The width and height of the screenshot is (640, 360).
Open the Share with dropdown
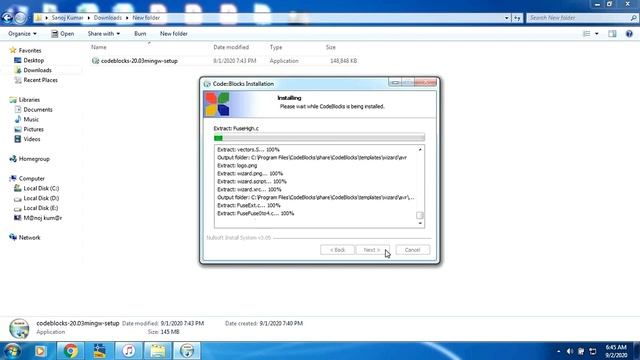click(x=104, y=33)
